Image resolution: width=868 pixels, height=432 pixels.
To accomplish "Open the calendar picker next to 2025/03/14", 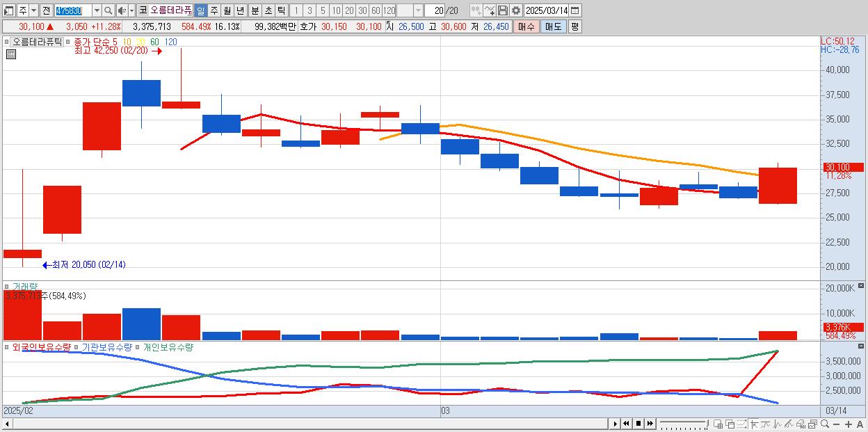I will [x=574, y=10].
